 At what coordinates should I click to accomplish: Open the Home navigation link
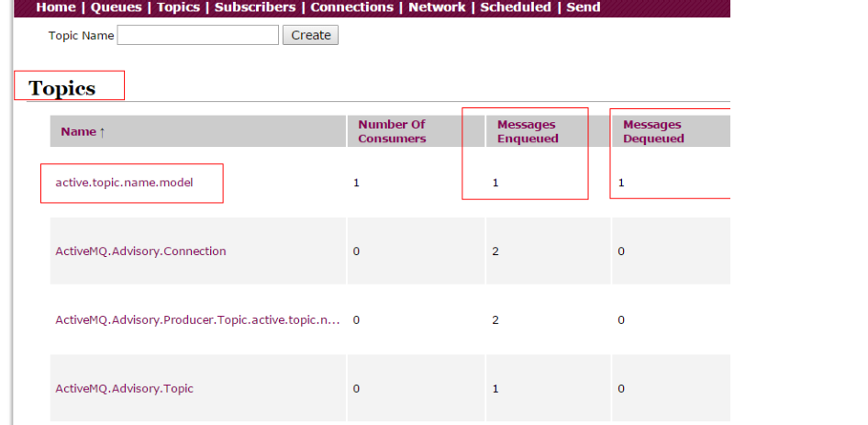point(55,7)
